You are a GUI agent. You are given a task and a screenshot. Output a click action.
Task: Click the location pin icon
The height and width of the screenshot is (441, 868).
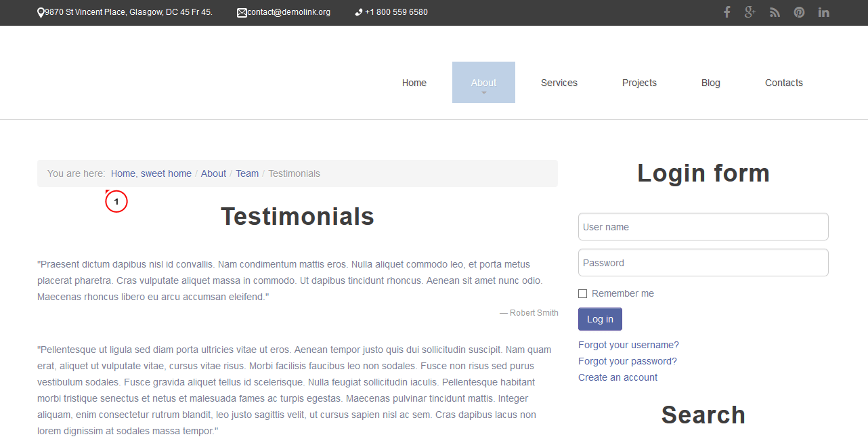point(40,12)
